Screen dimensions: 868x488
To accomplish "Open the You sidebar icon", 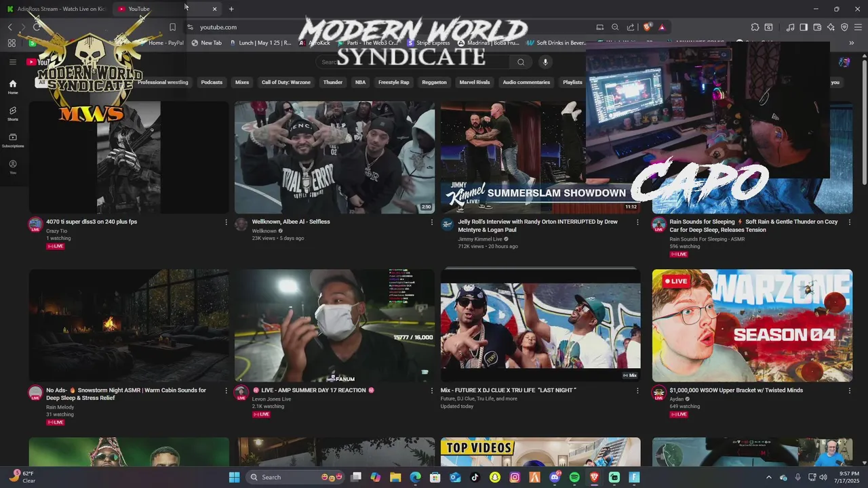I will 12,167.
